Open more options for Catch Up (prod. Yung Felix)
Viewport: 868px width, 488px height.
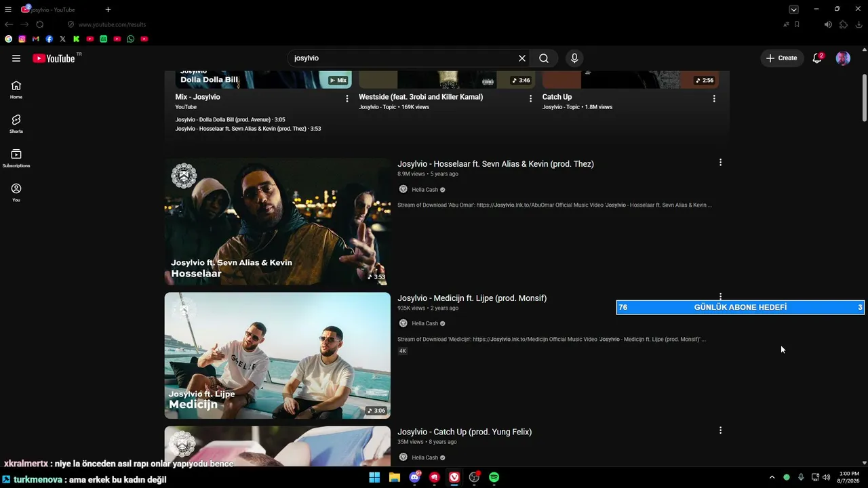[720, 430]
